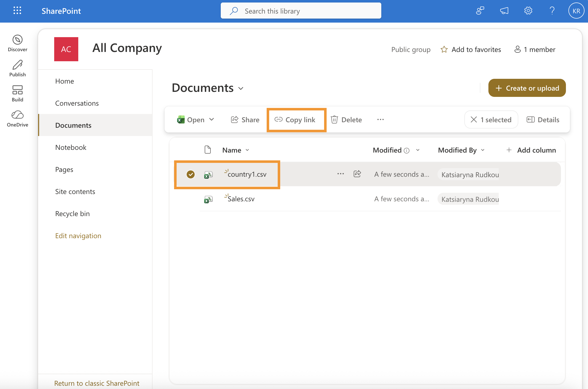Go to Conversations in site navigation
588x389 pixels.
pos(77,103)
